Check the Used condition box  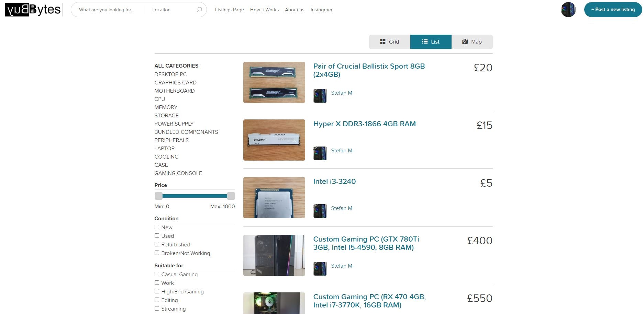click(157, 236)
